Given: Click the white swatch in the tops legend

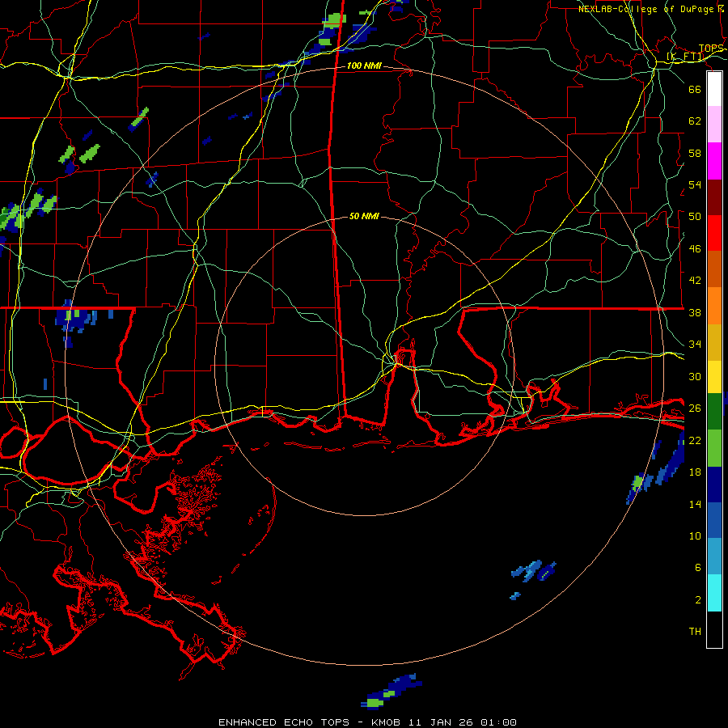Looking at the screenshot, I should tap(714, 89).
